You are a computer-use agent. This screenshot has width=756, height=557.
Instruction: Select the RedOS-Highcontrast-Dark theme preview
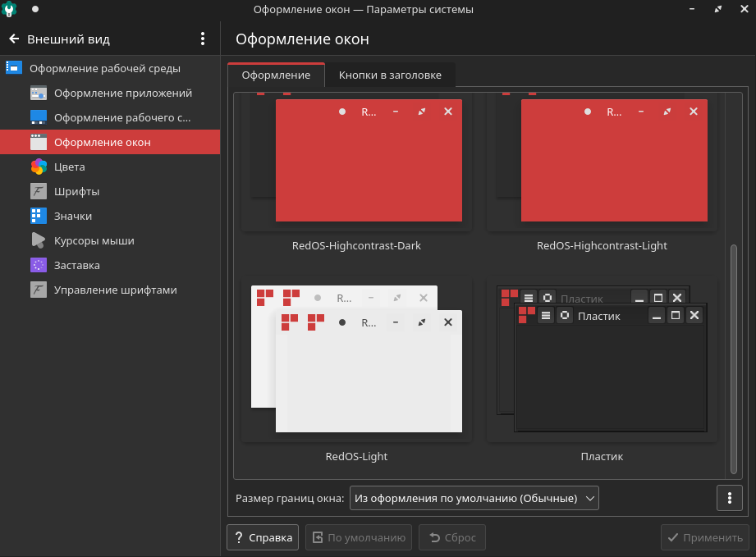click(356, 164)
